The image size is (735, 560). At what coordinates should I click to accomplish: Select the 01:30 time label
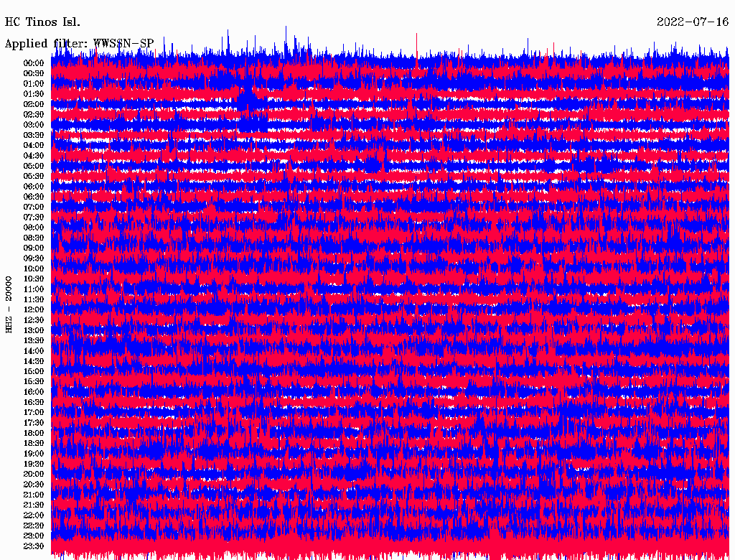(34, 94)
